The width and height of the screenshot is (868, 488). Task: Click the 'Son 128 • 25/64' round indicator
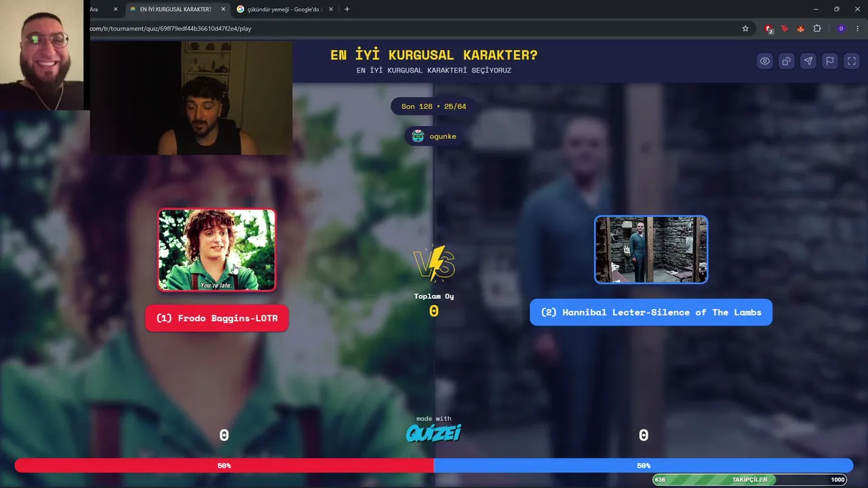[434, 106]
